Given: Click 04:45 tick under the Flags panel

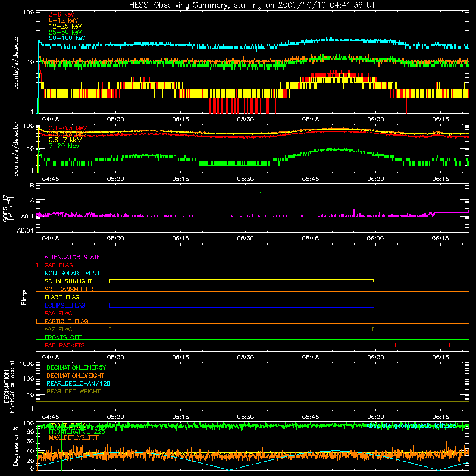Looking at the screenshot, I should coord(51,358).
